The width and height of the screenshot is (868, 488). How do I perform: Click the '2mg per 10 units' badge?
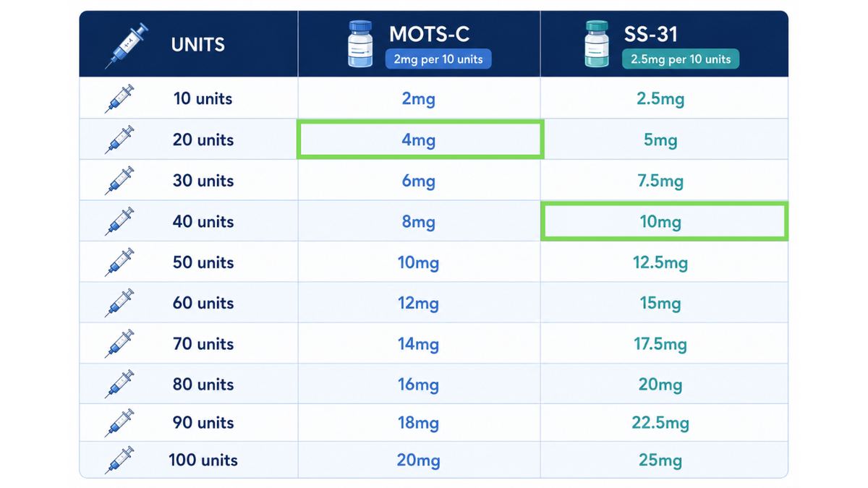[x=438, y=59]
